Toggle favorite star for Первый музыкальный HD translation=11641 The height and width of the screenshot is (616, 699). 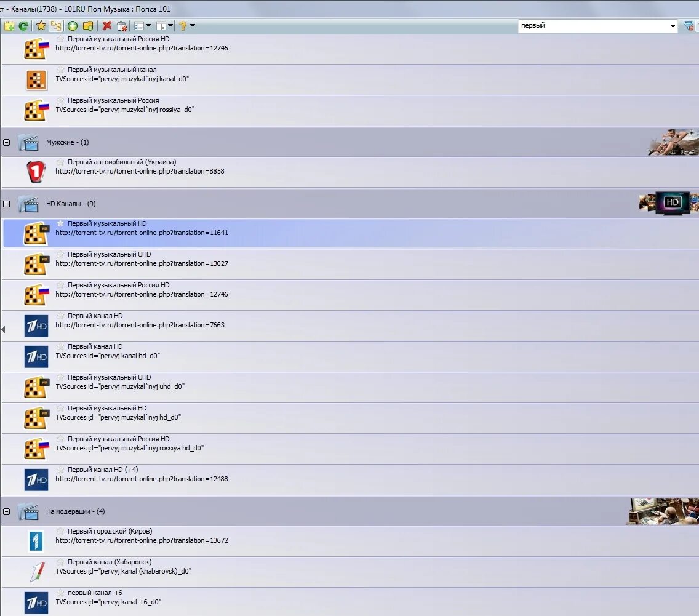(60, 223)
